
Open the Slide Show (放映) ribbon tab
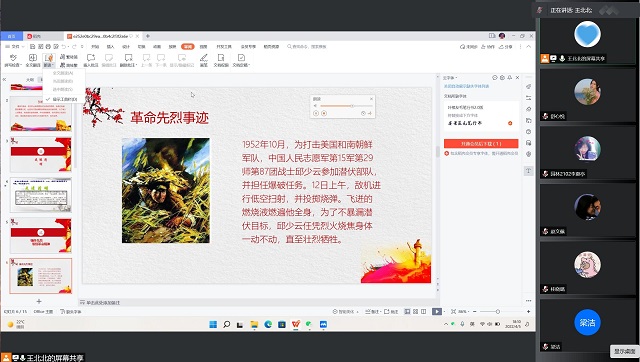pyautogui.click(x=172, y=47)
